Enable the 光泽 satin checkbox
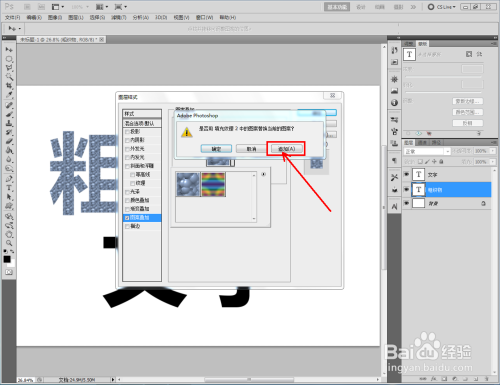This screenshot has width=500, height=385. pos(127,192)
